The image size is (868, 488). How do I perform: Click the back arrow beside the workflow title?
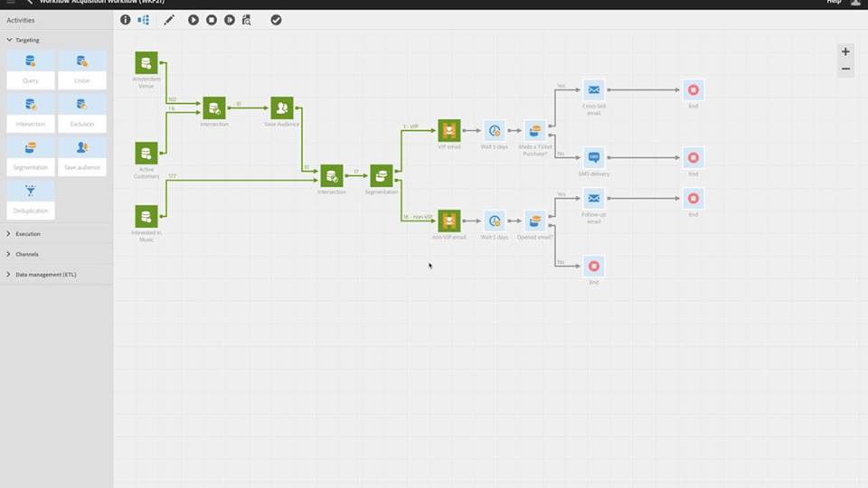tap(29, 2)
